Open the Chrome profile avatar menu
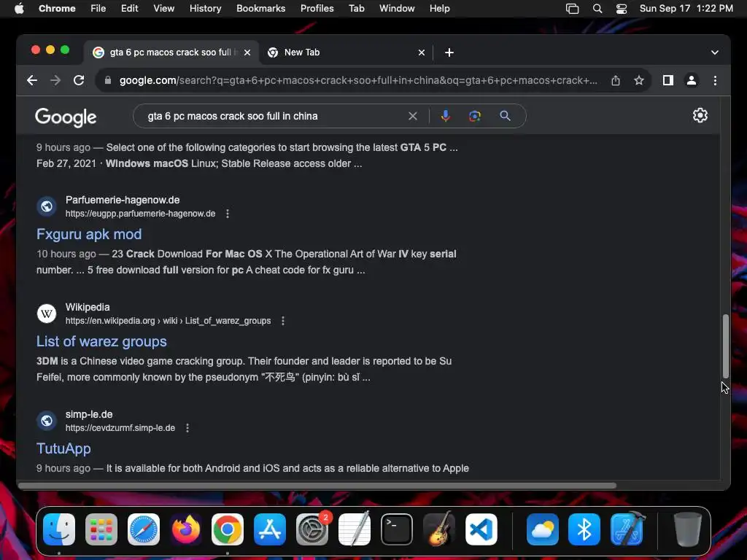This screenshot has height=560, width=747. pos(692,80)
